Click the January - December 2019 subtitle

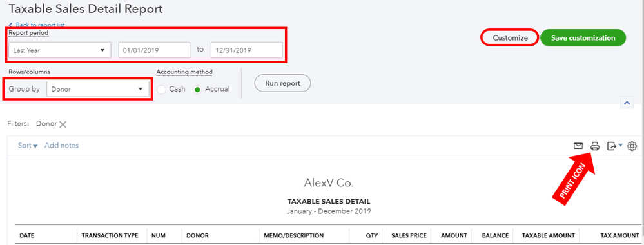(329, 211)
